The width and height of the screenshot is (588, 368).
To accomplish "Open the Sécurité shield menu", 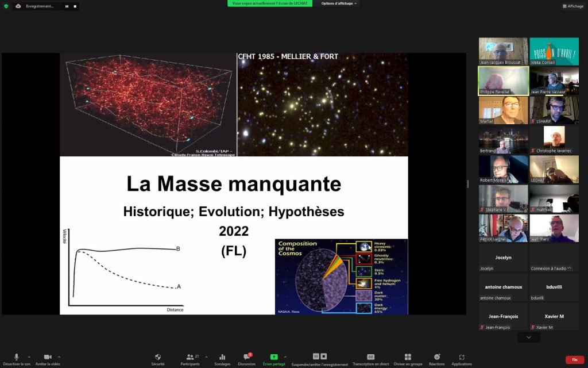I will pyautogui.click(x=158, y=359).
